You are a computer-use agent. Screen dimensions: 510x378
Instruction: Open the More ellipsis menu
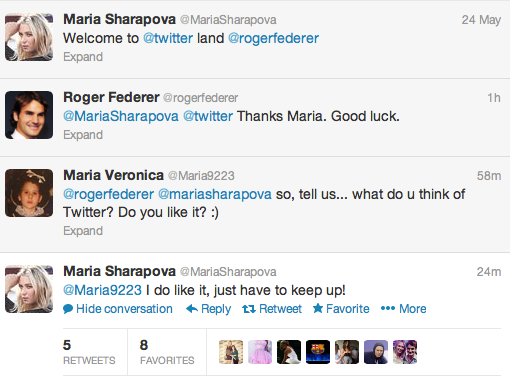coord(403,309)
